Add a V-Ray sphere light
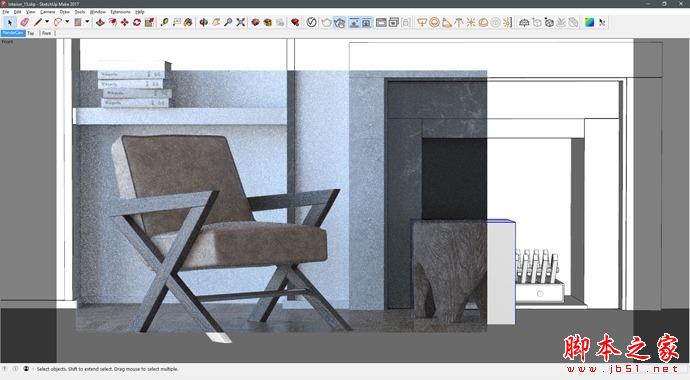Viewport: 690px width, 380px height. point(434,22)
